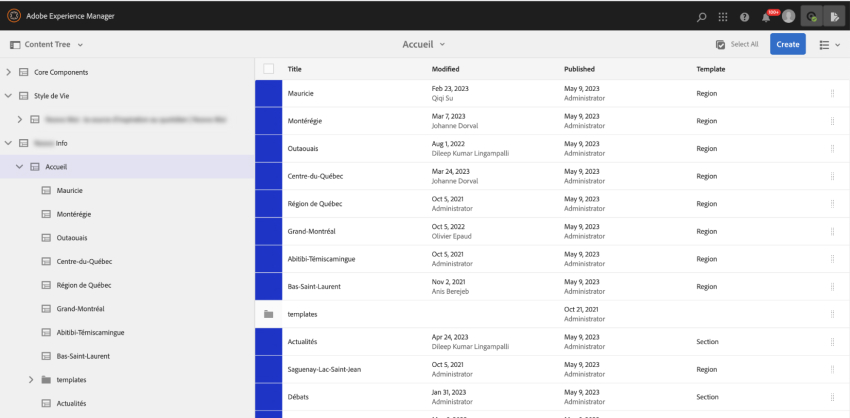This screenshot has height=418, width=850.
Task: Open the user profile avatar
Action: tap(789, 16)
